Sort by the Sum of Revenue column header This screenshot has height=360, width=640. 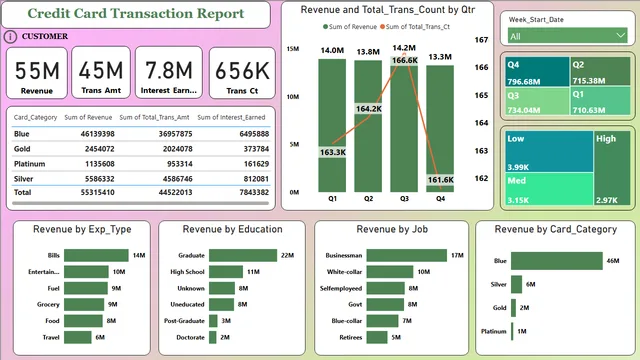88,118
